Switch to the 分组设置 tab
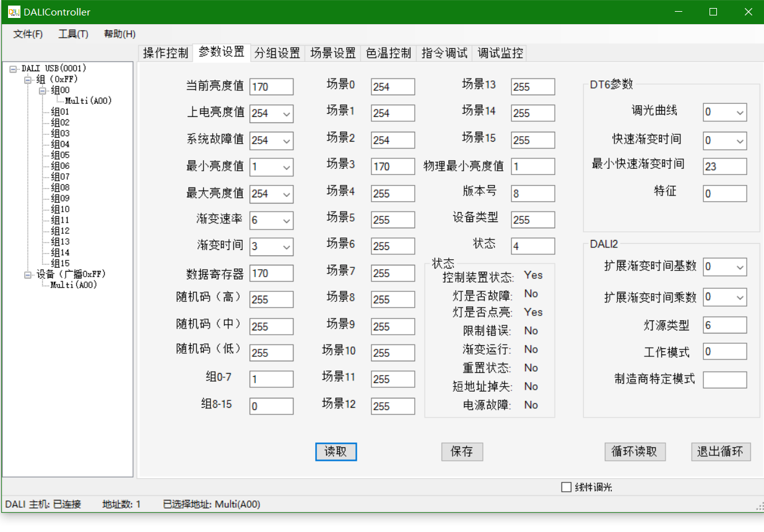Screen dimensions: 764x532 (x=277, y=53)
